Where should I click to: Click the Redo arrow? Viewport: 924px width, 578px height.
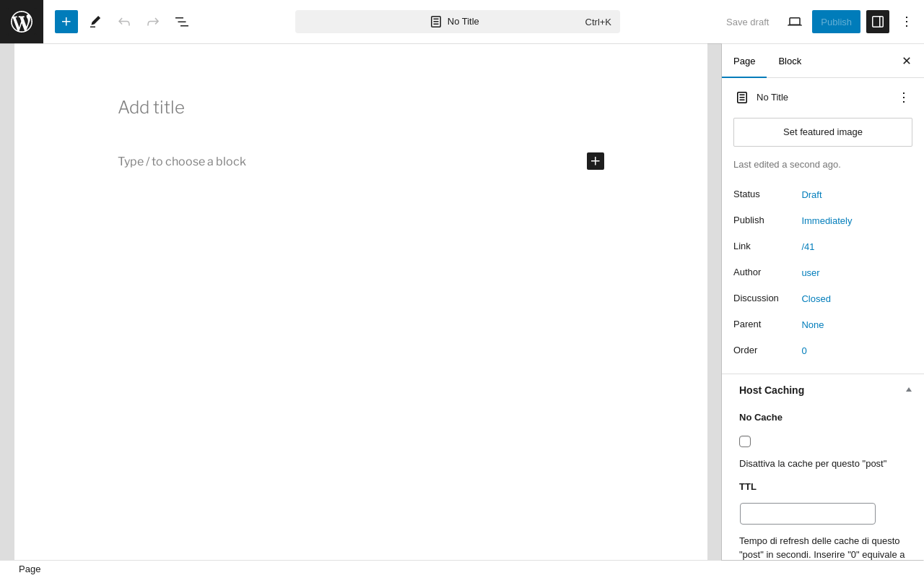pyautogui.click(x=153, y=22)
